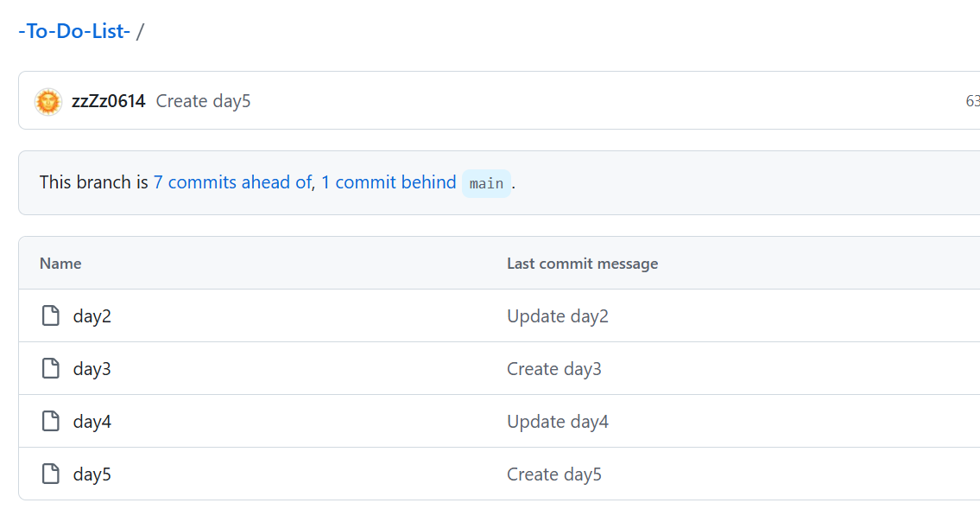Viewport: 980px width, 522px height.
Task: Open Create day5 commit in day5 row
Action: (x=554, y=474)
